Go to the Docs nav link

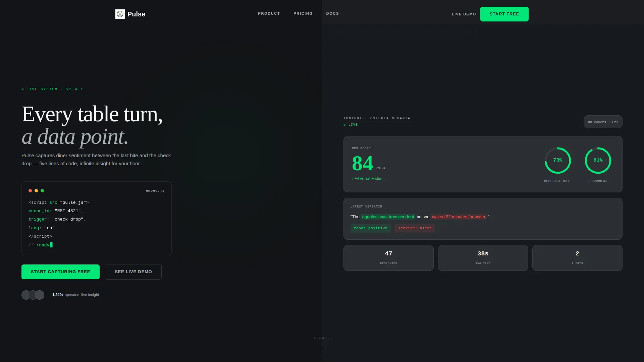[332, 14]
